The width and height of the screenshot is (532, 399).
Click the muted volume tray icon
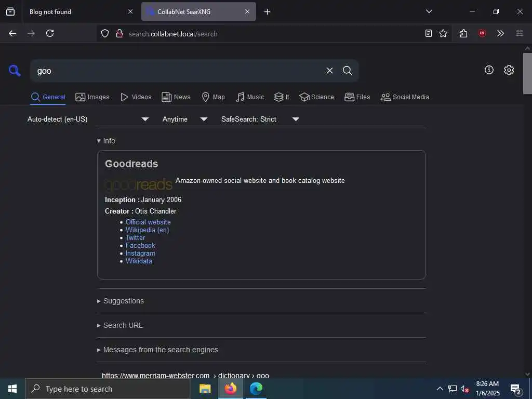point(464,389)
